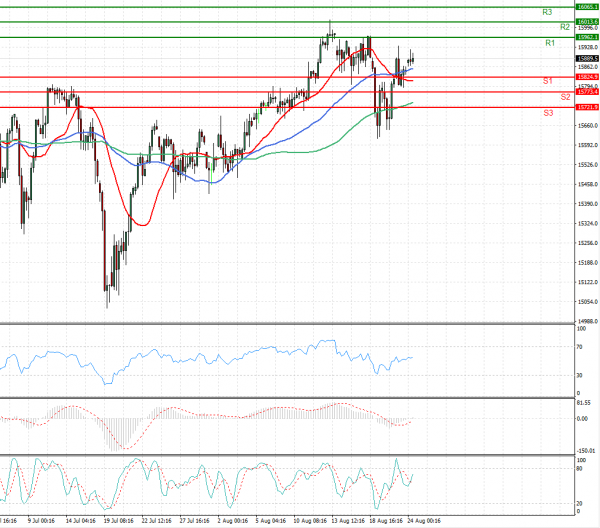This screenshot has height=528, width=600.
Task: Select the green 15962.1 price tag
Action: [x=587, y=37]
